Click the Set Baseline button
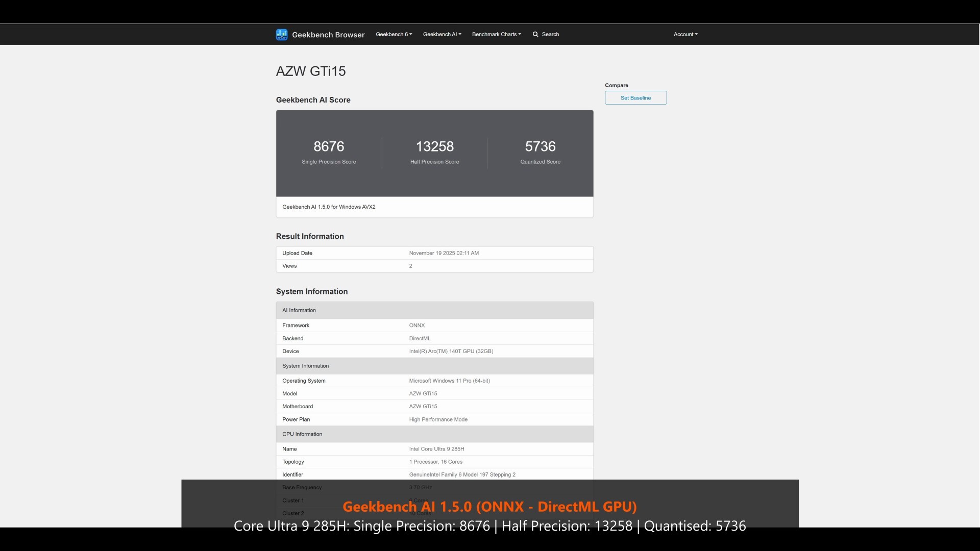 click(x=635, y=97)
